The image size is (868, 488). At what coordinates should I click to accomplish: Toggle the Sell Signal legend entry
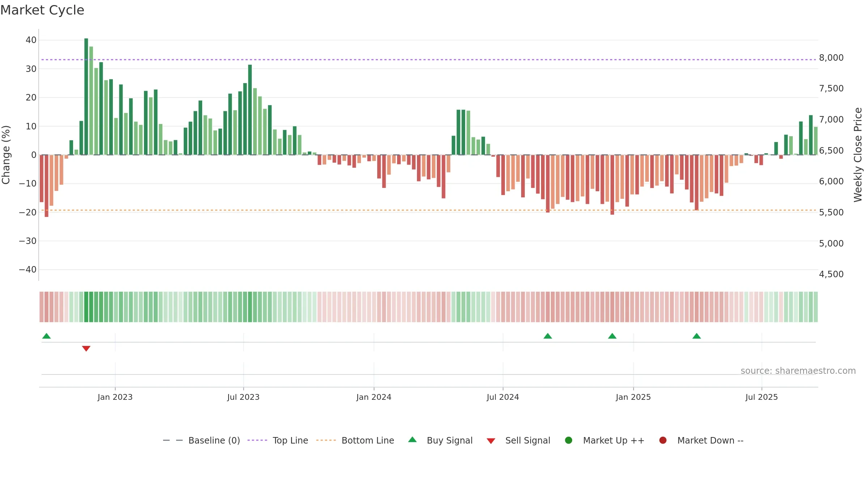click(x=518, y=440)
